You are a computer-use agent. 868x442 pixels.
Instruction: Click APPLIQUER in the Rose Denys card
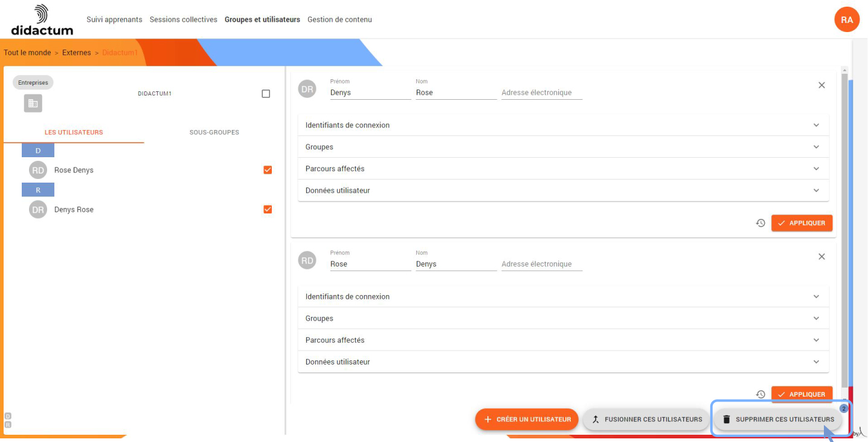coord(802,394)
